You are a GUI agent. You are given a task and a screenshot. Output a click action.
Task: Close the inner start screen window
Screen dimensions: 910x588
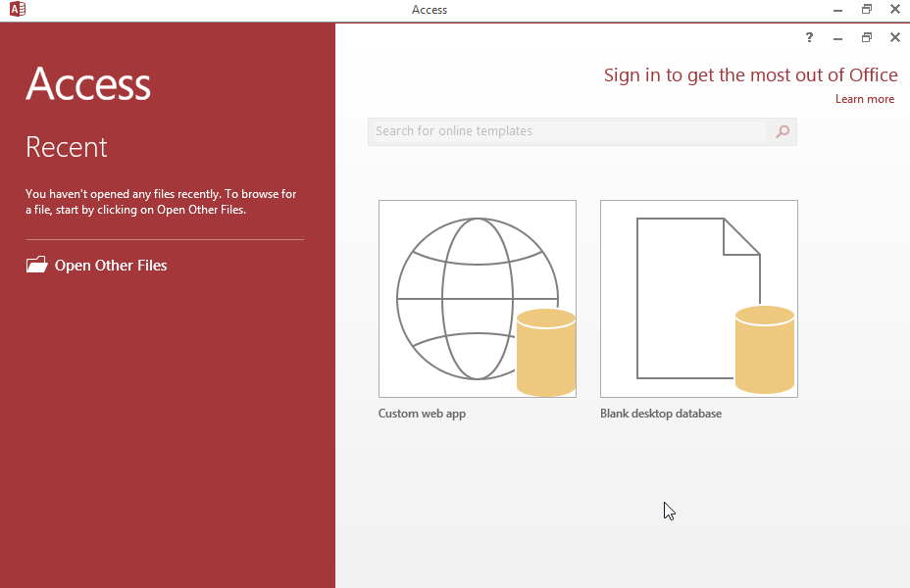point(895,37)
